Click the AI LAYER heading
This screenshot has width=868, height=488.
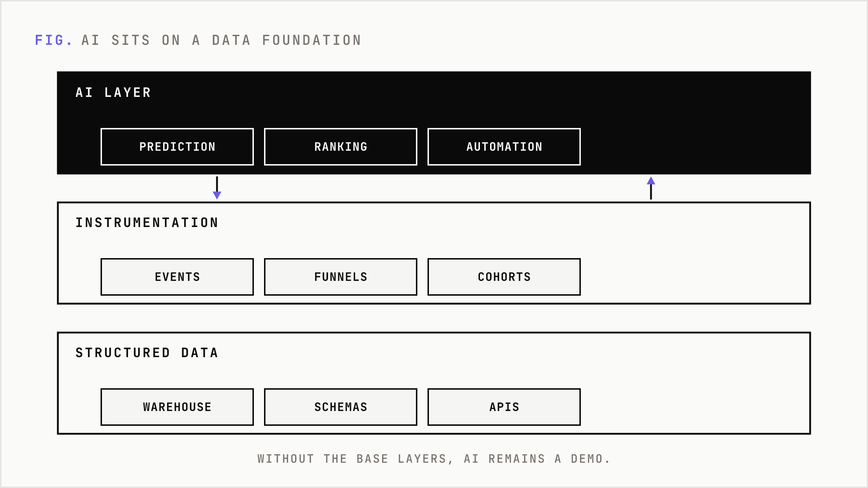click(x=113, y=93)
